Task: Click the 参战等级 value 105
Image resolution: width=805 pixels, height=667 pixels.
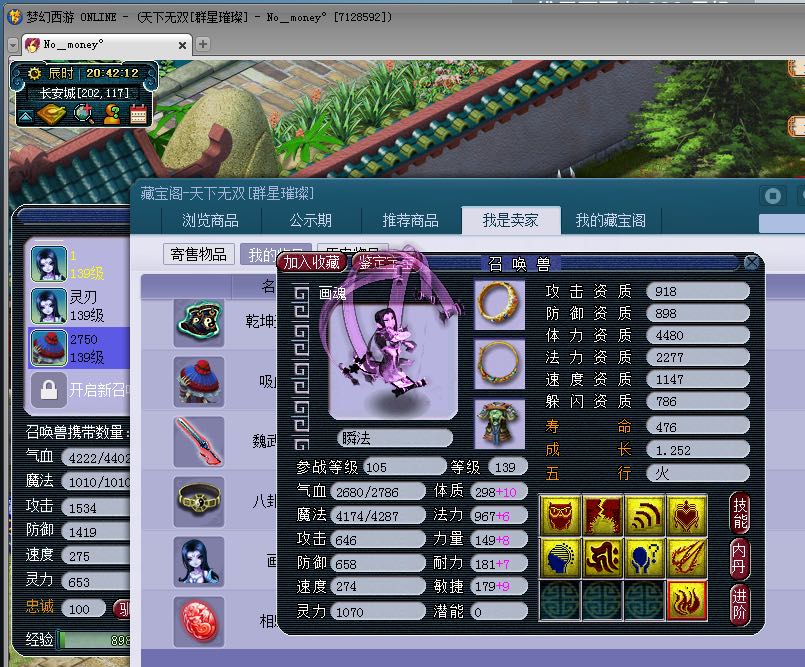Action: (405, 467)
